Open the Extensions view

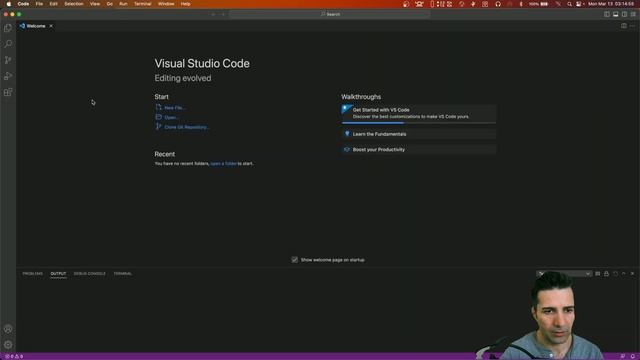tap(8, 92)
